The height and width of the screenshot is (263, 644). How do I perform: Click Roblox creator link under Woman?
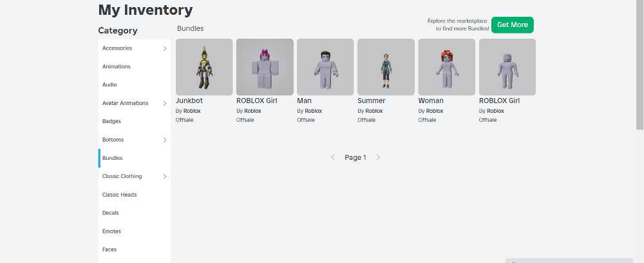(435, 111)
